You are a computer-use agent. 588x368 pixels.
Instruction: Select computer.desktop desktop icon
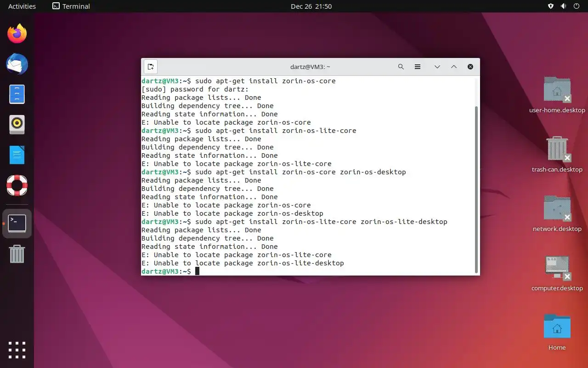click(557, 273)
